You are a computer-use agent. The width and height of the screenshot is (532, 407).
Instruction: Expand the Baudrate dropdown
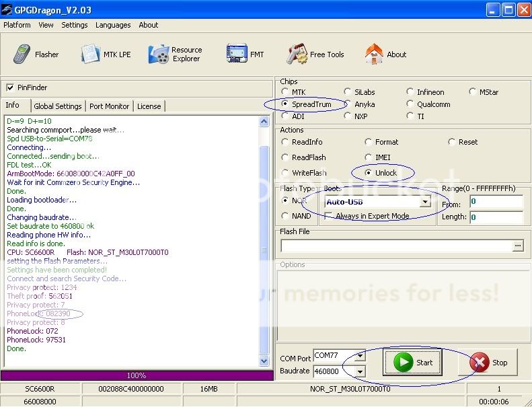click(x=360, y=371)
